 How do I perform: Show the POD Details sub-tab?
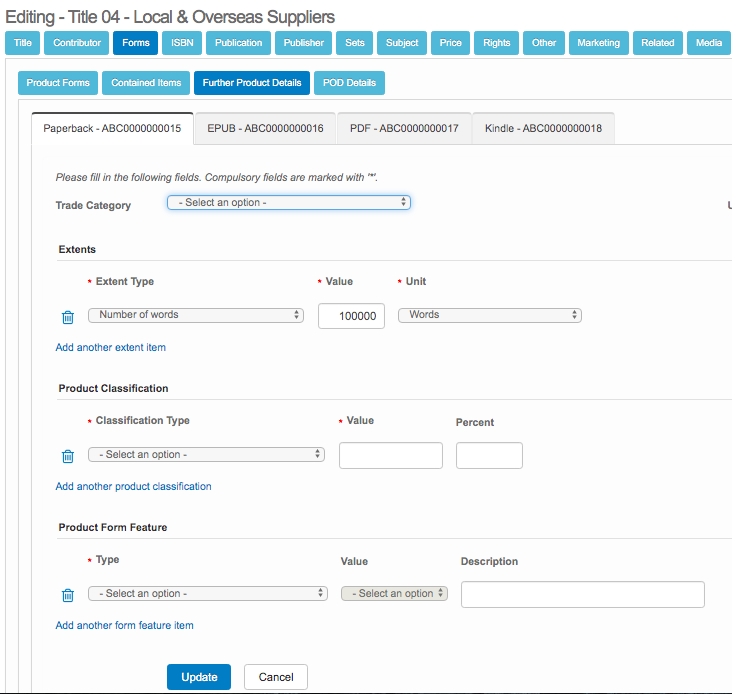(x=349, y=83)
